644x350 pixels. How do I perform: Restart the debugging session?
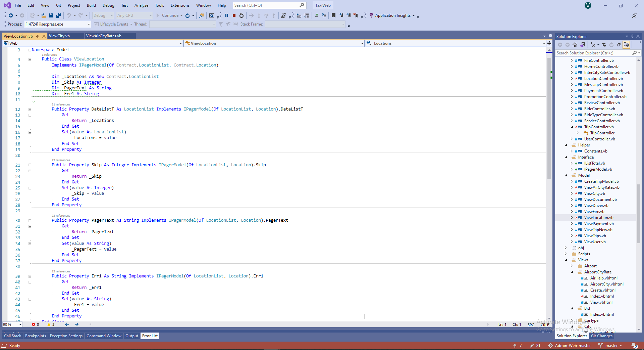(241, 15)
